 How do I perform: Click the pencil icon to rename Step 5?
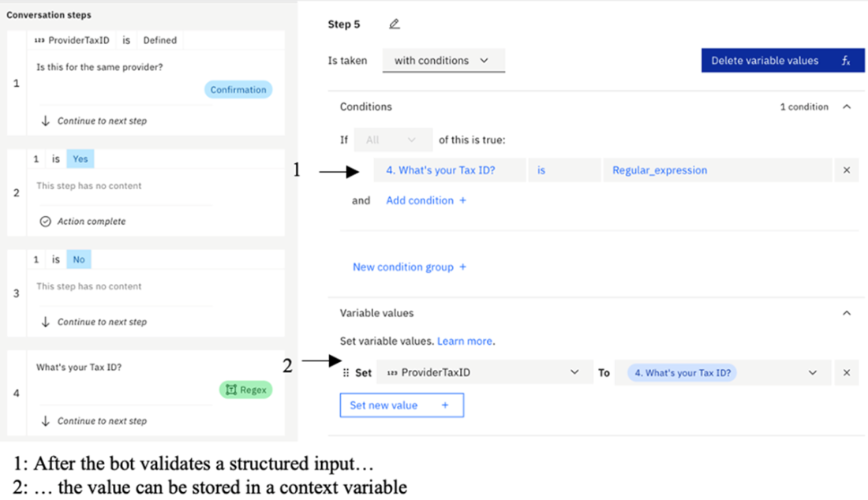pos(395,24)
